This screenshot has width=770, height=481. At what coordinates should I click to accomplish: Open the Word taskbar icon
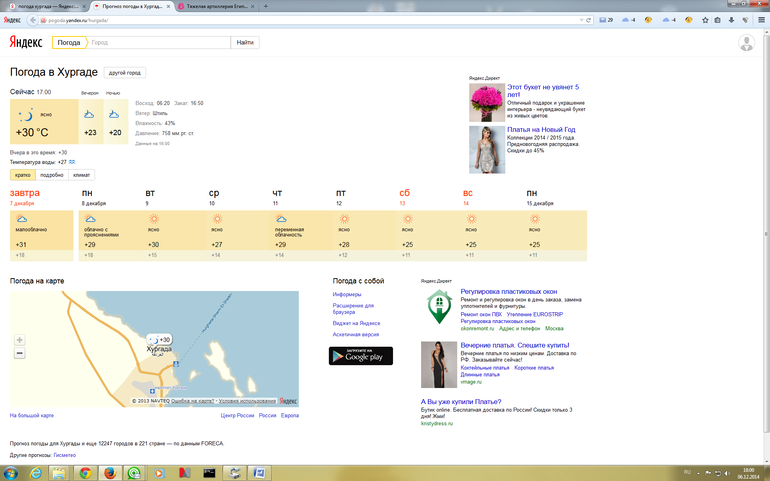click(x=259, y=473)
